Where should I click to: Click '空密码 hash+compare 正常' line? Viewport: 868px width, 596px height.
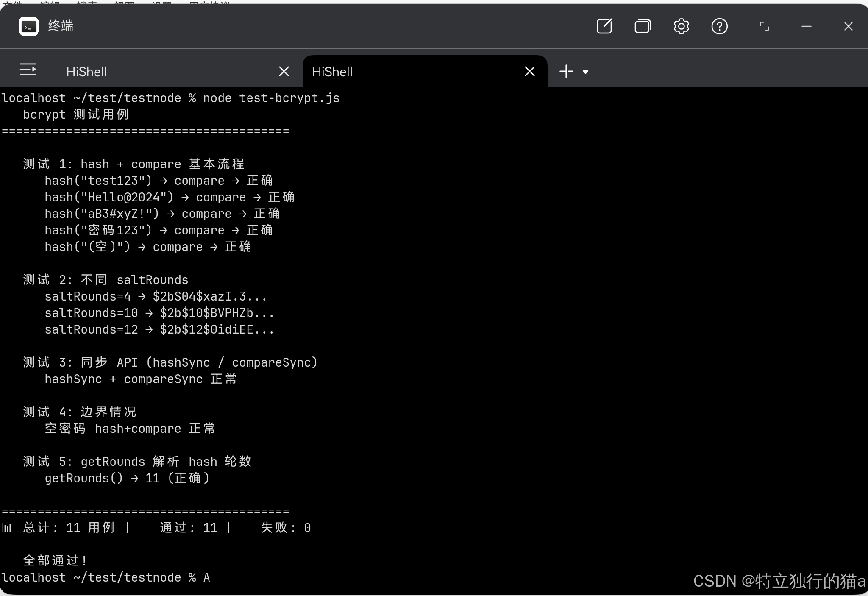pyautogui.click(x=130, y=429)
